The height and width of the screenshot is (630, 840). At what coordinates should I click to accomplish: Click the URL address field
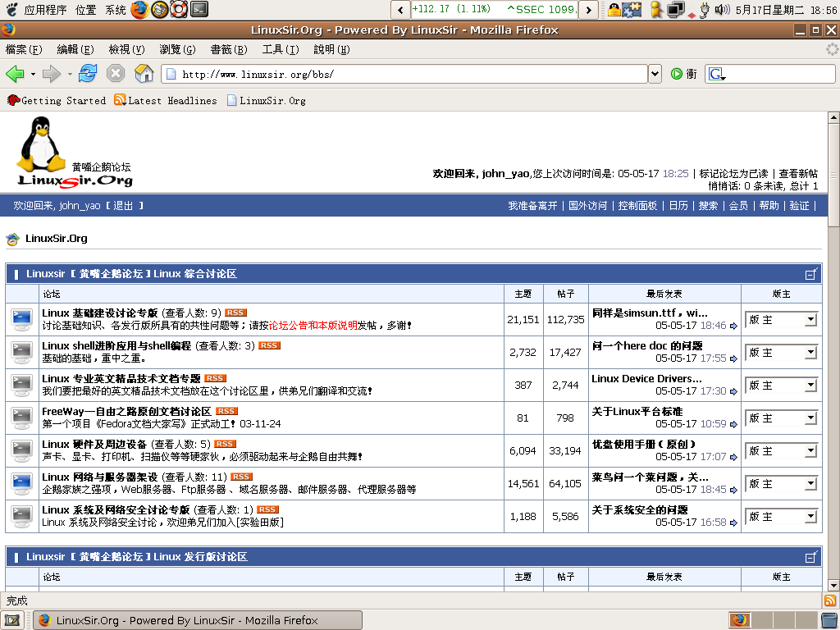point(404,74)
